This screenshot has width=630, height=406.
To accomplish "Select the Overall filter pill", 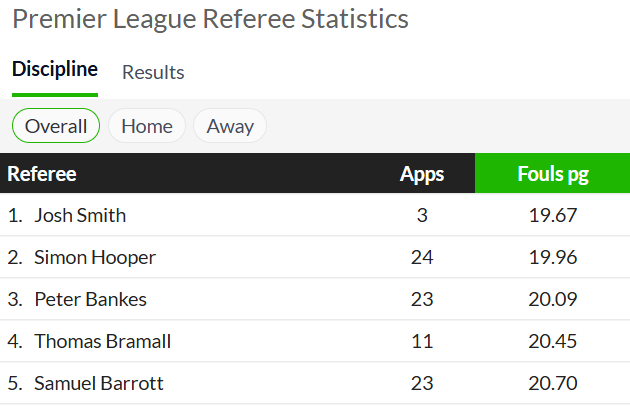I will pos(56,126).
